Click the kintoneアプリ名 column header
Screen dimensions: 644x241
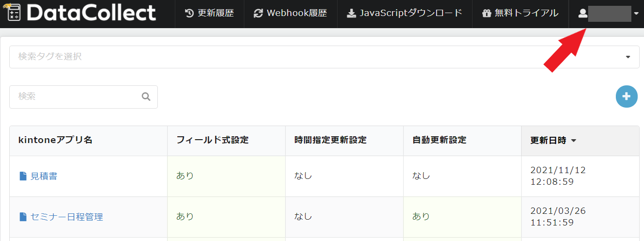(x=55, y=141)
